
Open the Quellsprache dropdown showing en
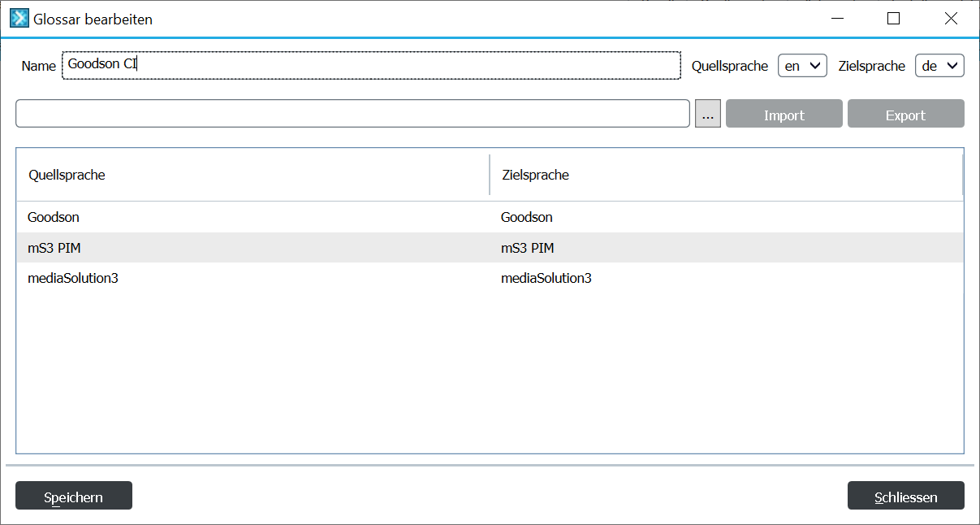(x=801, y=66)
